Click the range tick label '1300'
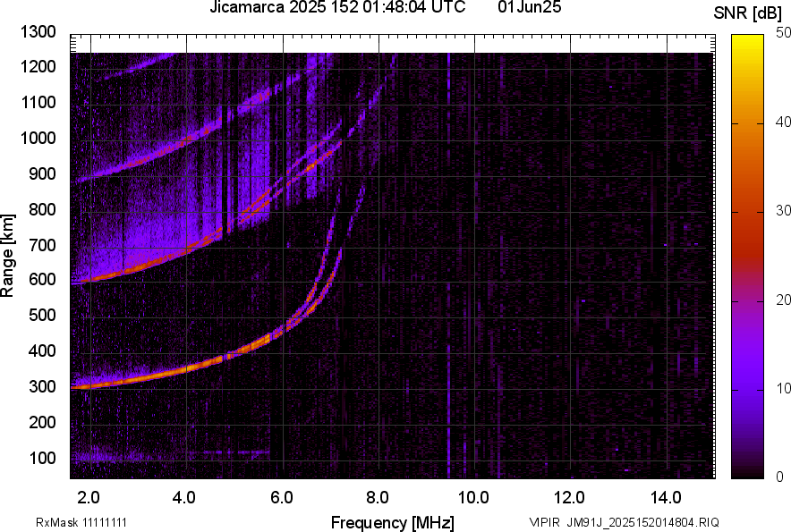The height and width of the screenshot is (532, 791). pyautogui.click(x=38, y=32)
